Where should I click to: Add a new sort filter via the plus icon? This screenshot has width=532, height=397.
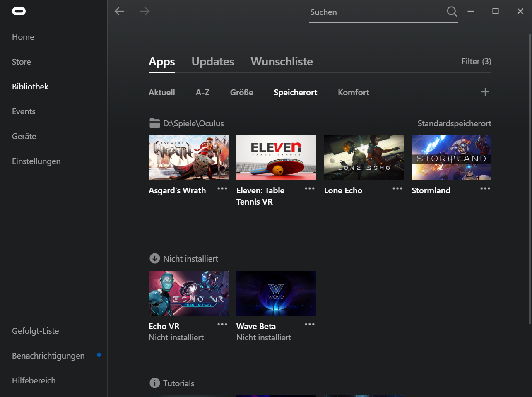click(485, 92)
